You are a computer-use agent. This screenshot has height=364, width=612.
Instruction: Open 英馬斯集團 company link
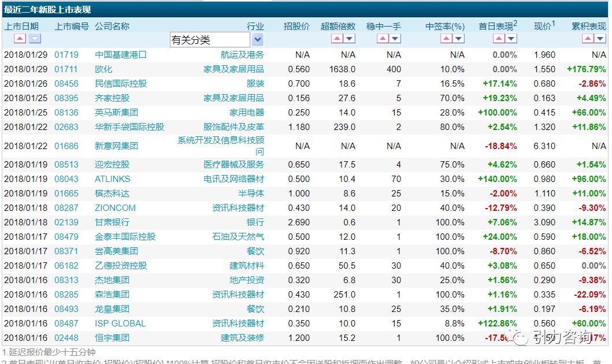pyautogui.click(x=116, y=112)
